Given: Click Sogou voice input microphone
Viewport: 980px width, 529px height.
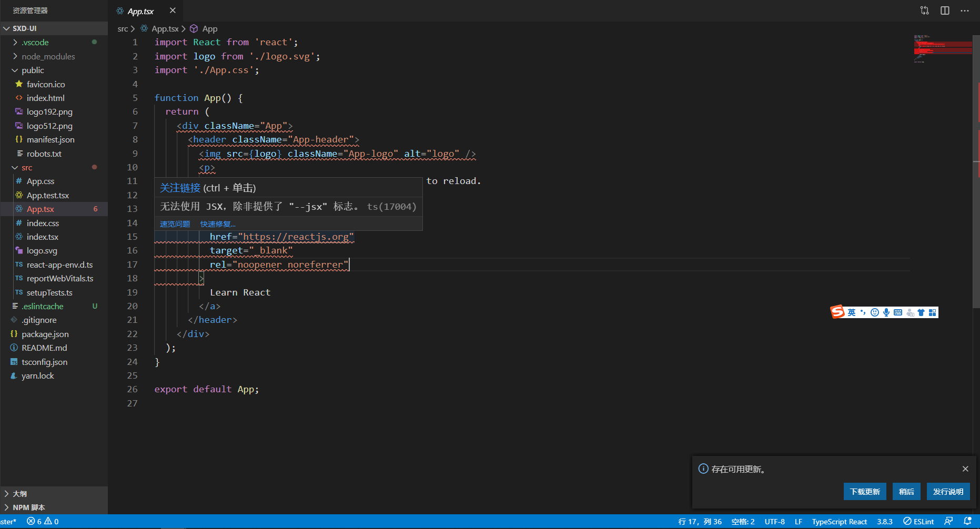Looking at the screenshot, I should 886,312.
